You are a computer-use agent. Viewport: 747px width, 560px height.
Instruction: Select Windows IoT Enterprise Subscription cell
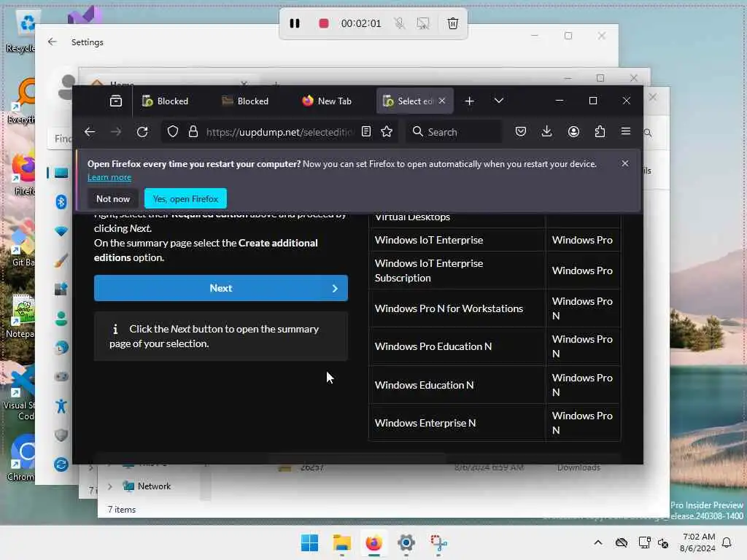(457, 271)
